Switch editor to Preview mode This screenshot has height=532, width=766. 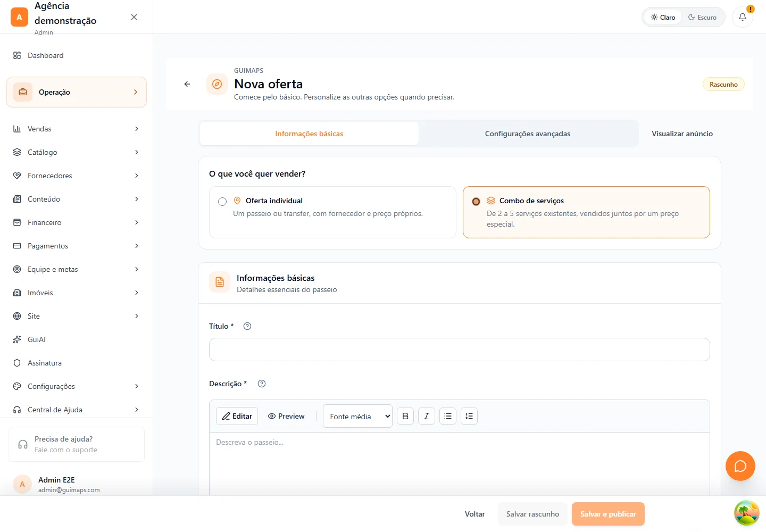tap(286, 416)
